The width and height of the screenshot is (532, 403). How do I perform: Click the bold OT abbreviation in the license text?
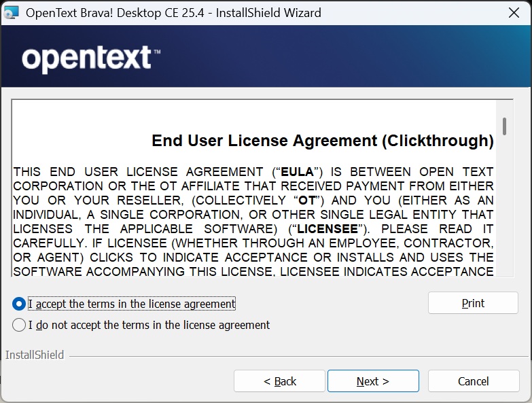(307, 200)
